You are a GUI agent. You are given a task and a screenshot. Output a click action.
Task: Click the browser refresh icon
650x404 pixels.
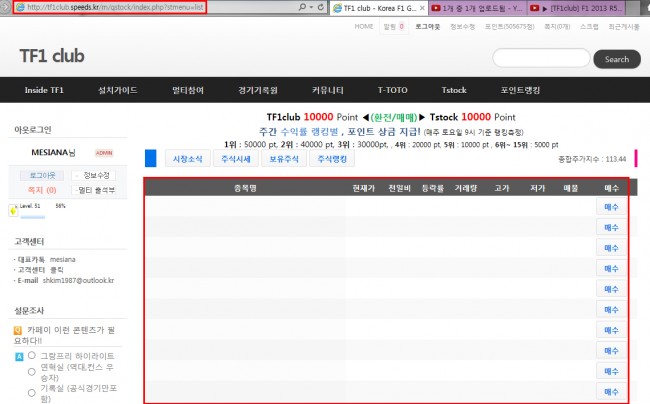320,7
